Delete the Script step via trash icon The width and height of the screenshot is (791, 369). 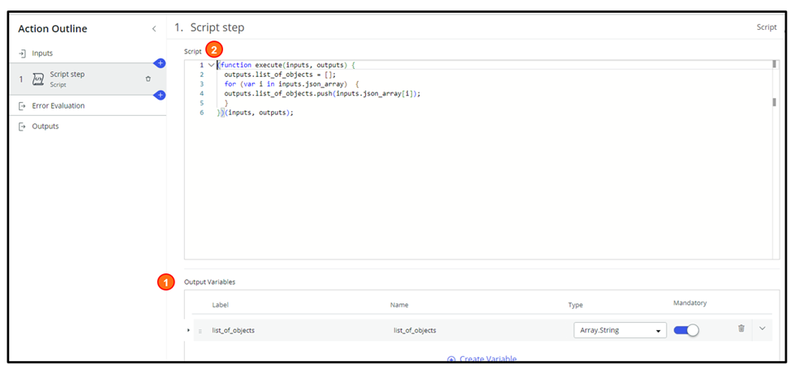148,79
